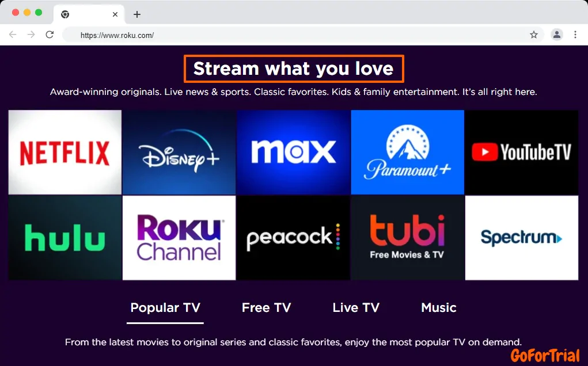Open the Spectrum channel tile
588x366 pixels.
[522, 238]
